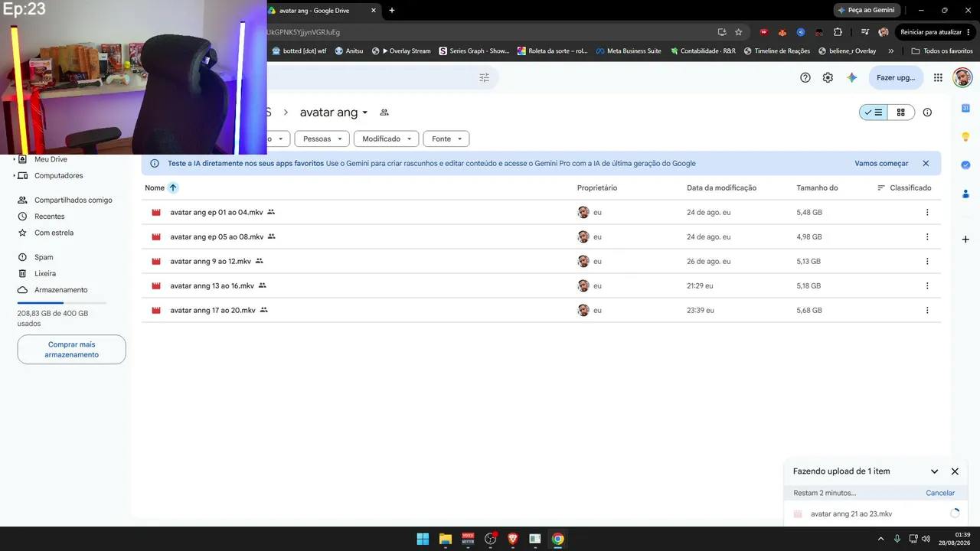Bookmark this page with the star icon
Image resolution: width=980 pixels, height=551 pixels.
click(x=739, y=32)
